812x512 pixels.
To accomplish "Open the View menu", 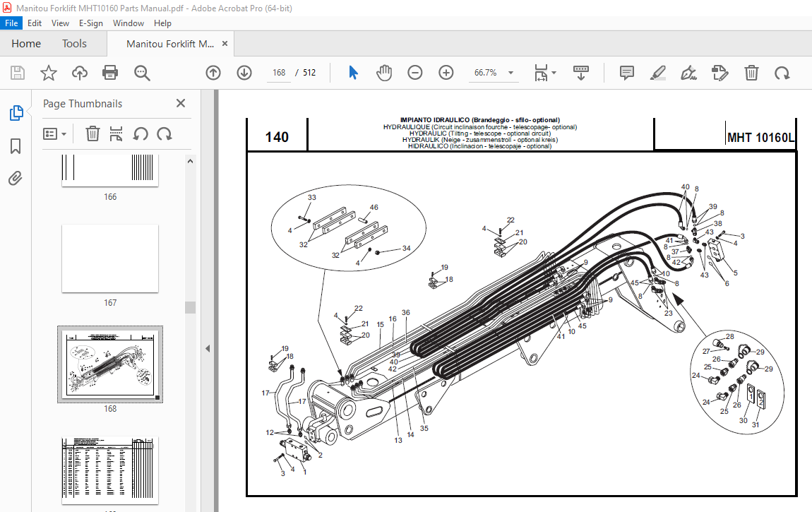I will pos(60,23).
